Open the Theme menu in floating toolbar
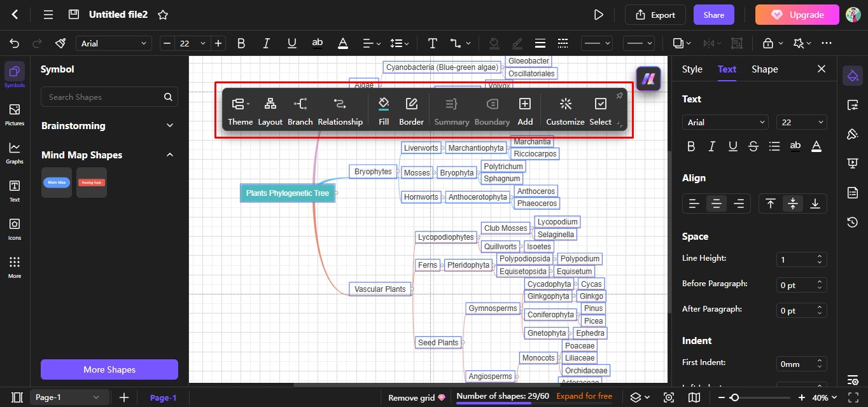Screen dimensions: 868x407 (240, 110)
